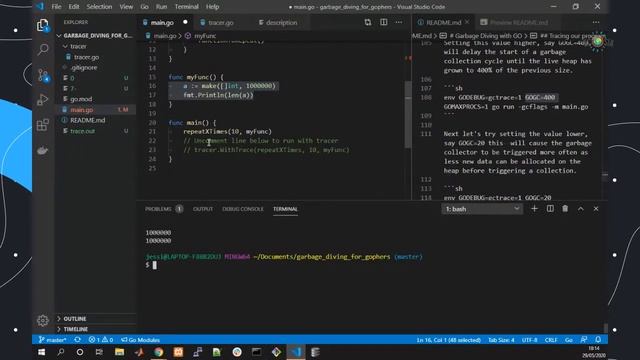Open the Run and Debug view
The height and width of the screenshot is (360, 640).
(43, 100)
